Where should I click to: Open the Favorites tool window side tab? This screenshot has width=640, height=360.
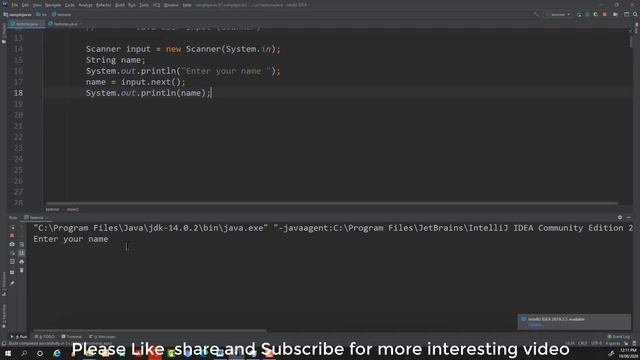(x=4, y=316)
